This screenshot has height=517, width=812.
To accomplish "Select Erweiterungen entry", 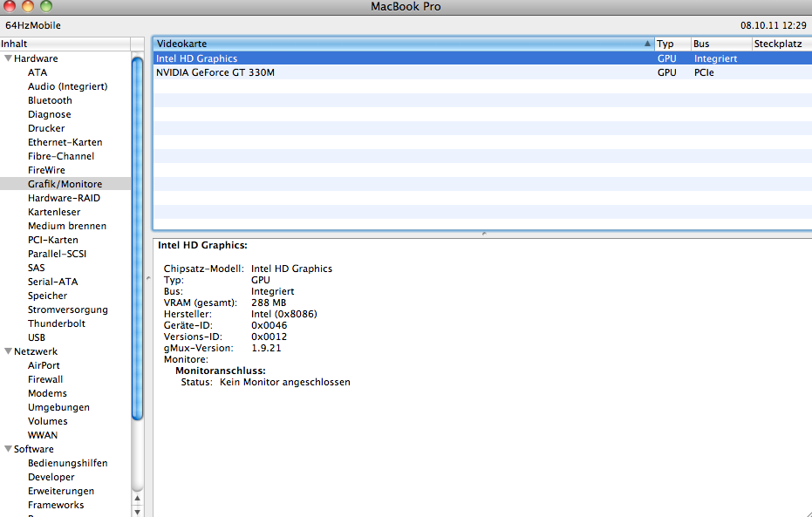I will [x=60, y=491].
